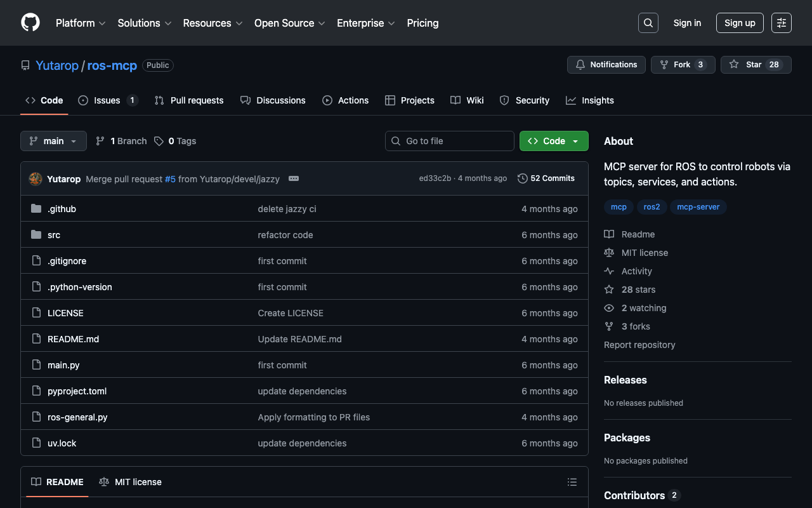Click the Yutarop avatar in commit row

[36, 179]
